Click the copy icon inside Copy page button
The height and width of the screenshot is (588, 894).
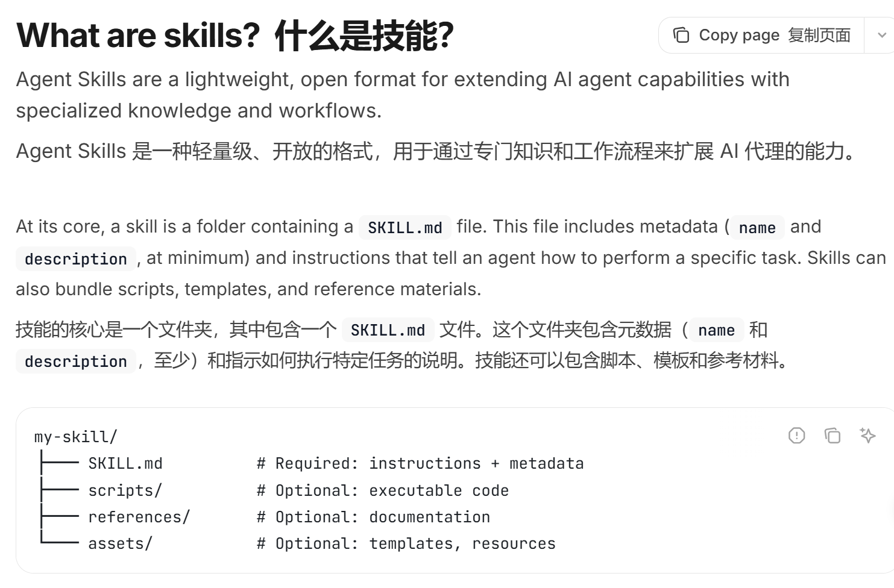[x=681, y=36]
